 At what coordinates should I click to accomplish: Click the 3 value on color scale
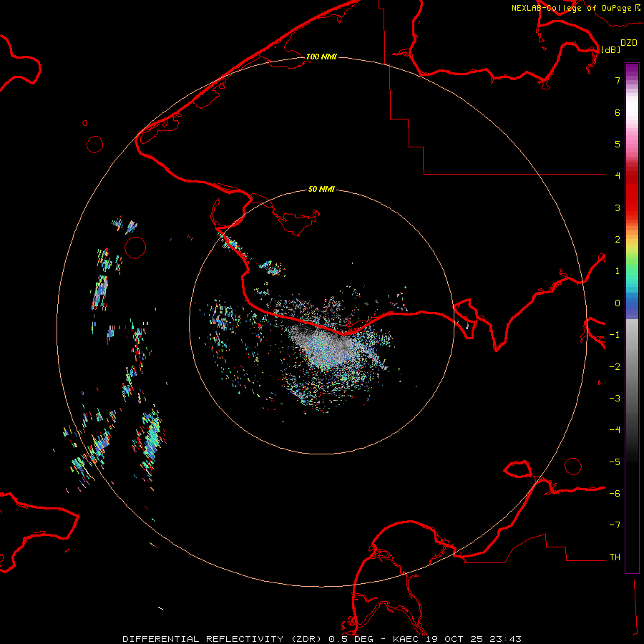coord(618,208)
